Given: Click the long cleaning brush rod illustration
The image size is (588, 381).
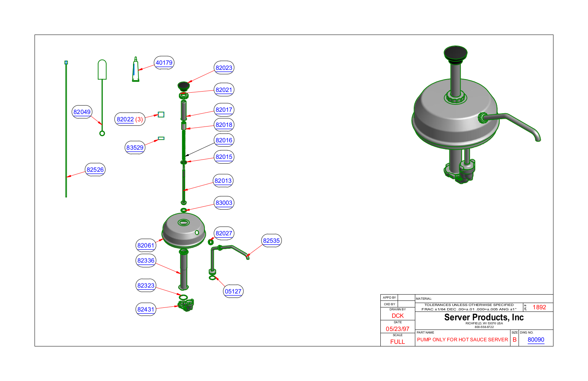Looking at the screenshot, I should click(x=66, y=129).
